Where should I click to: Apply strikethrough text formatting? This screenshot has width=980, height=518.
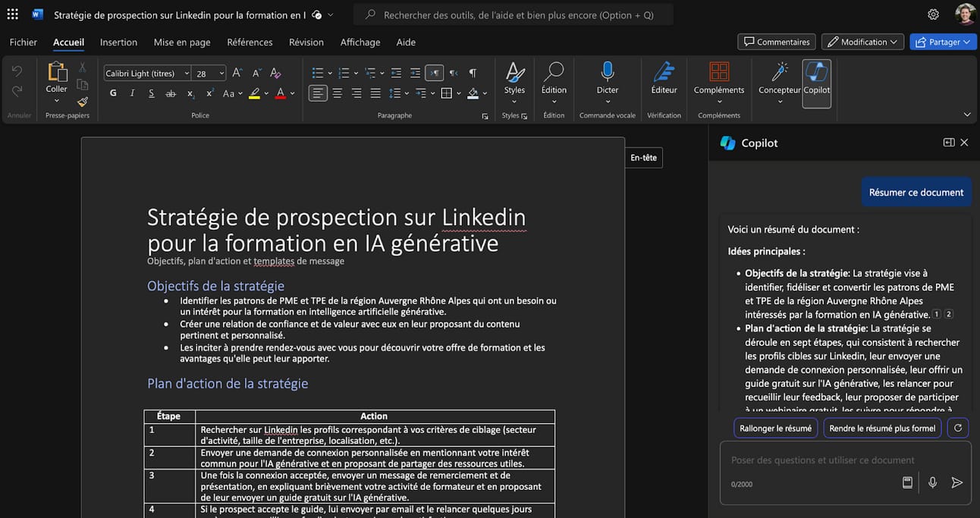point(171,93)
